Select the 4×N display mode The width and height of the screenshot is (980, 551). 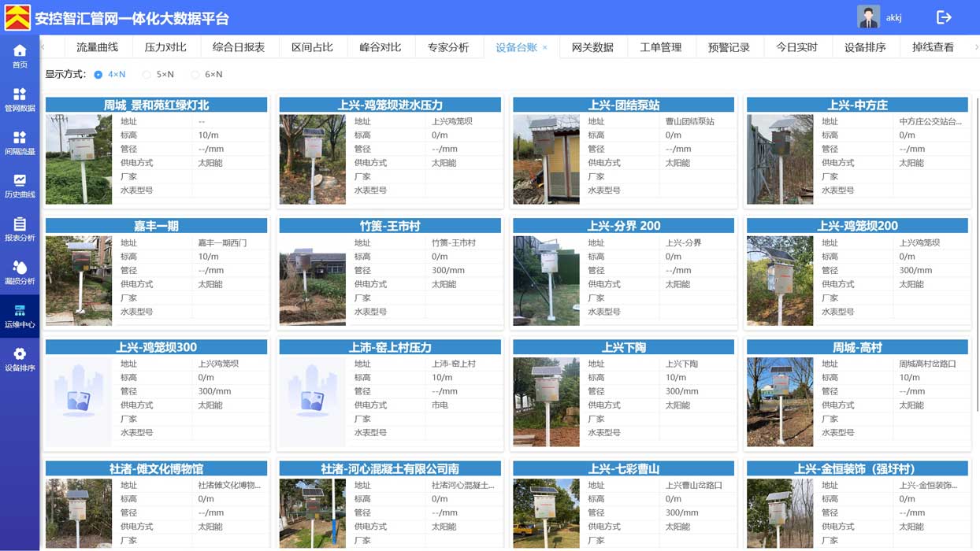98,75
